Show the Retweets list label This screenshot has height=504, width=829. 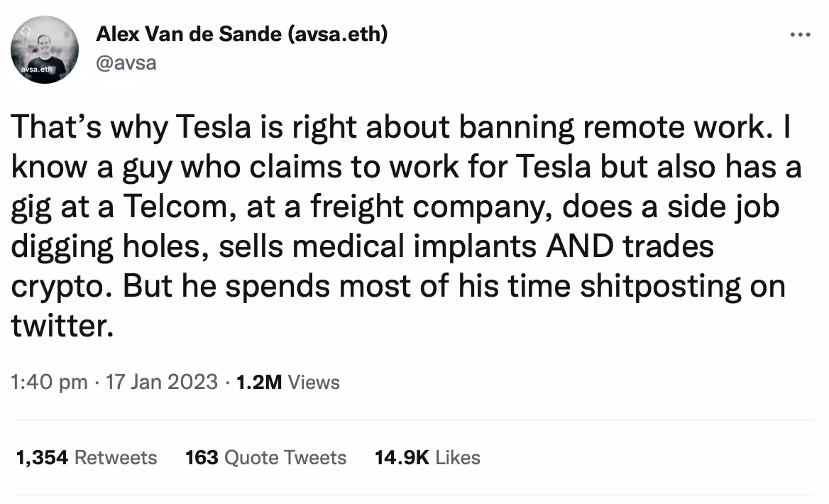tap(116, 457)
